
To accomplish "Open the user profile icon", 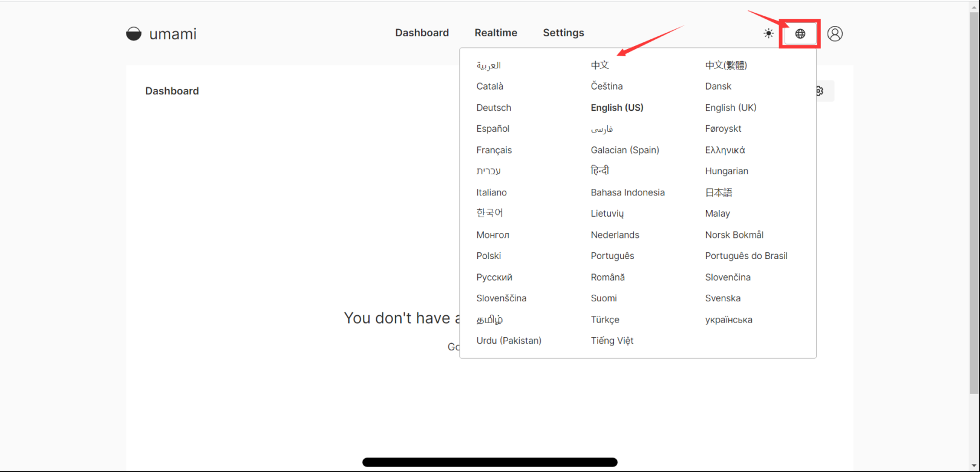I will point(835,34).
